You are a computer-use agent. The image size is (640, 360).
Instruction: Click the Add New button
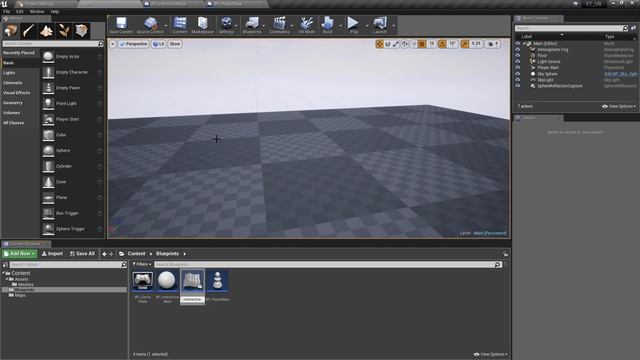point(19,253)
